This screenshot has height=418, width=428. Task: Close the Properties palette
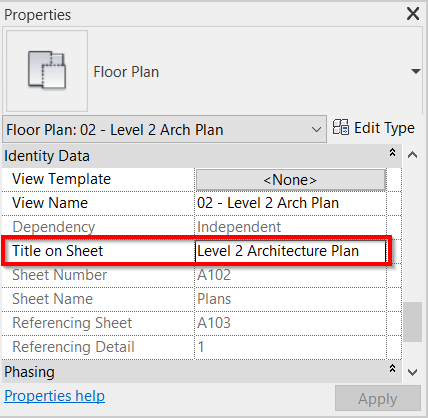(x=413, y=14)
